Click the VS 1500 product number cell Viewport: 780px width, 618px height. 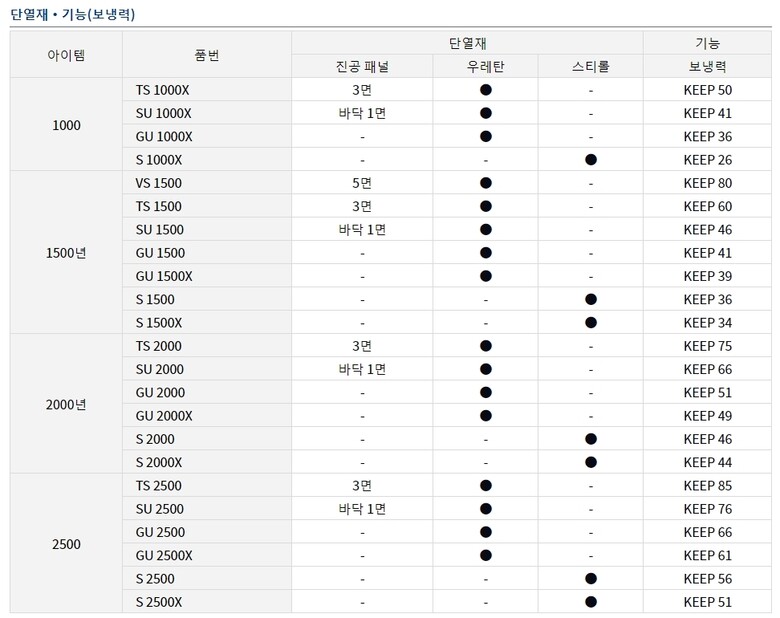pos(158,183)
